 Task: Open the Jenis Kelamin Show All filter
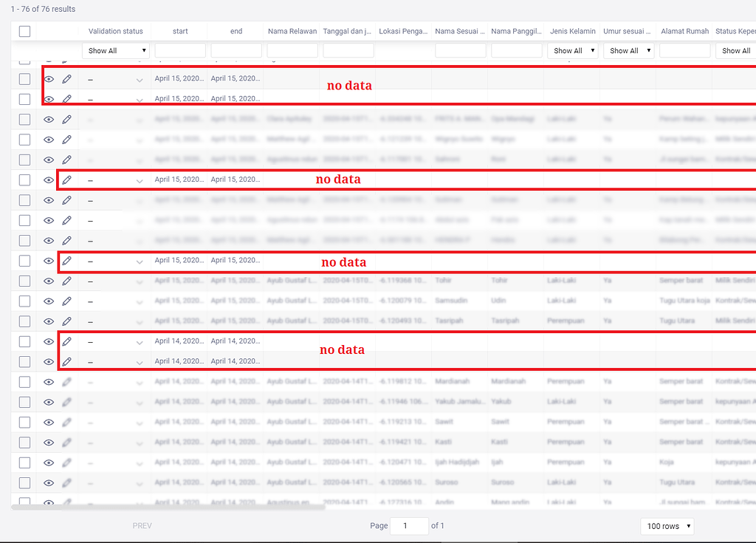coord(573,50)
